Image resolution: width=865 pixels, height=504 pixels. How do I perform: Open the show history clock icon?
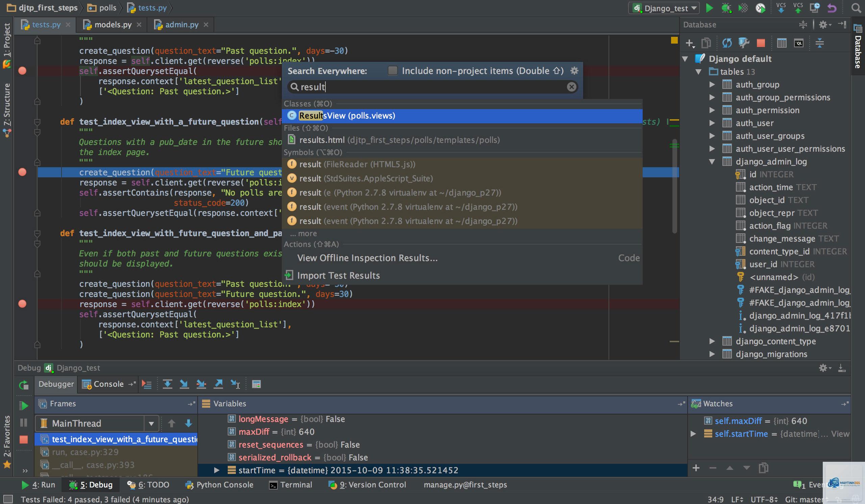click(815, 8)
